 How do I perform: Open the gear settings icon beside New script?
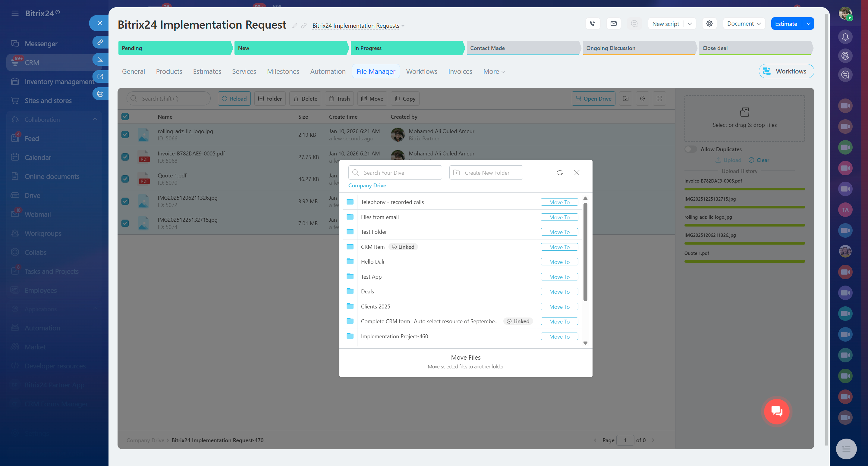tap(709, 23)
